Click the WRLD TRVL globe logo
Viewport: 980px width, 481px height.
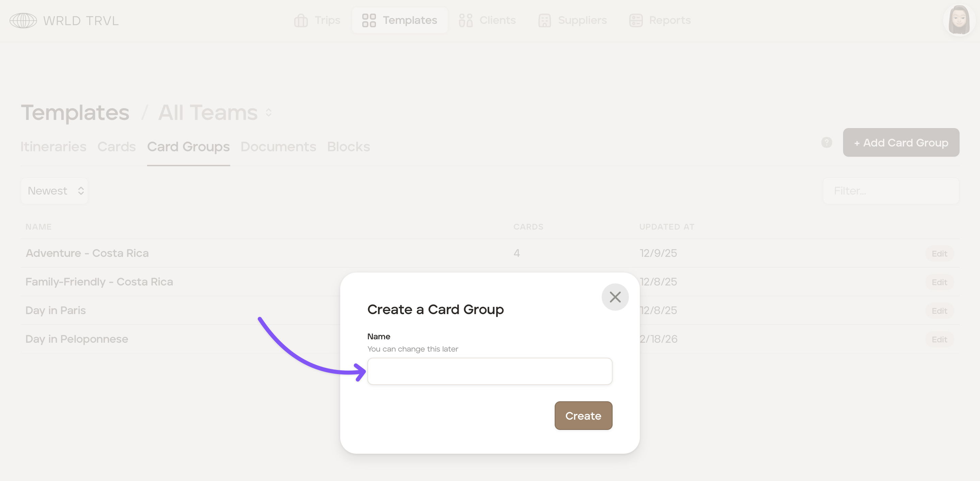pyautogui.click(x=23, y=20)
